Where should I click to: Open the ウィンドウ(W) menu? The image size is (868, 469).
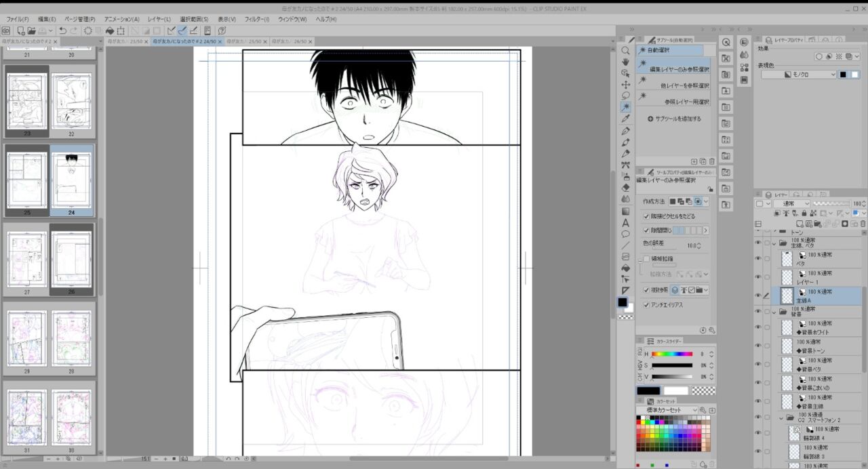click(x=293, y=19)
